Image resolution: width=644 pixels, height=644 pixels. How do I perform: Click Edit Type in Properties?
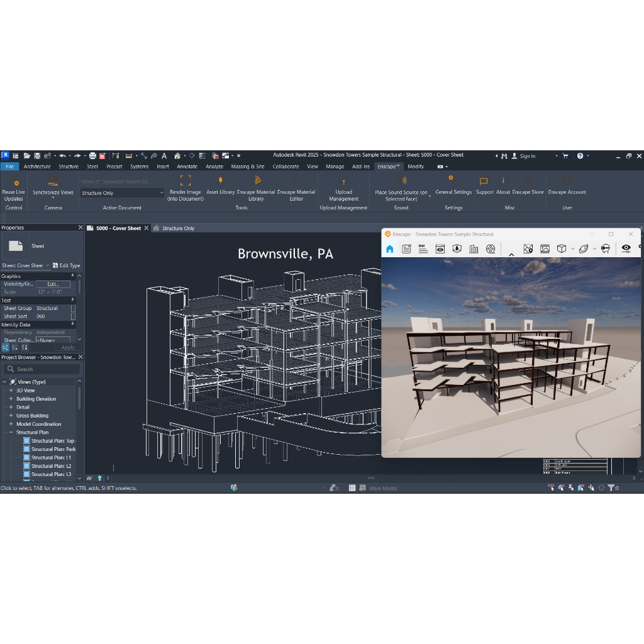(x=67, y=266)
